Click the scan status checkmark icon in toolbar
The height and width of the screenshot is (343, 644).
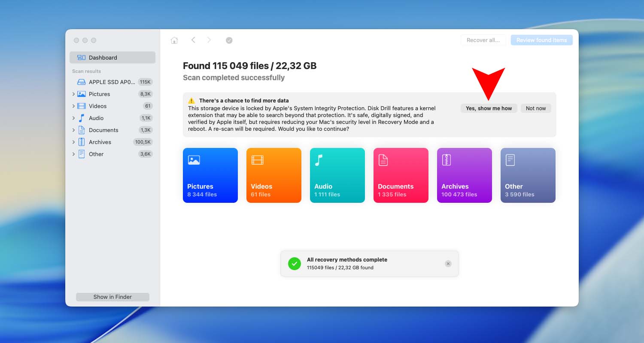[229, 40]
